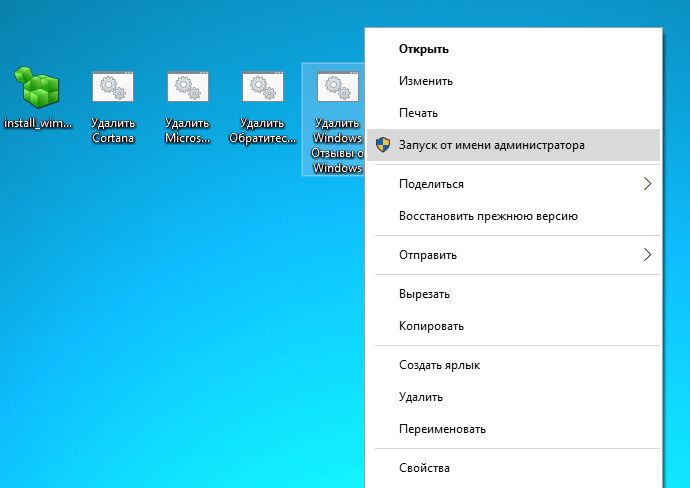The height and width of the screenshot is (488, 690).
Task: Choose Переименовать to rename the file
Action: [x=442, y=429]
